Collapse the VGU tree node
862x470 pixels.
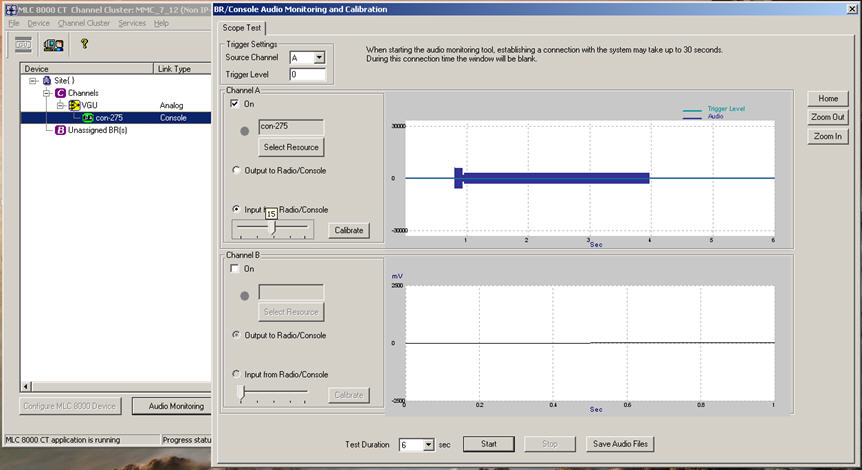59,105
